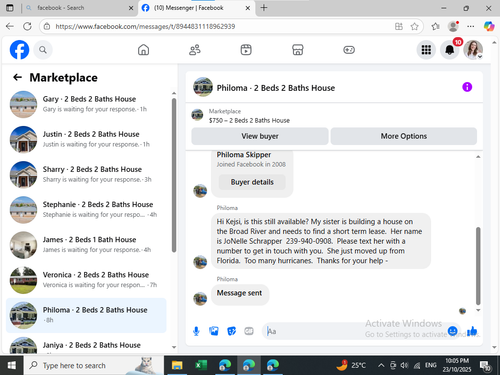Screen dimensions: 500x375
Task: Open the emoji picker smiley icon
Action: coord(452,331)
